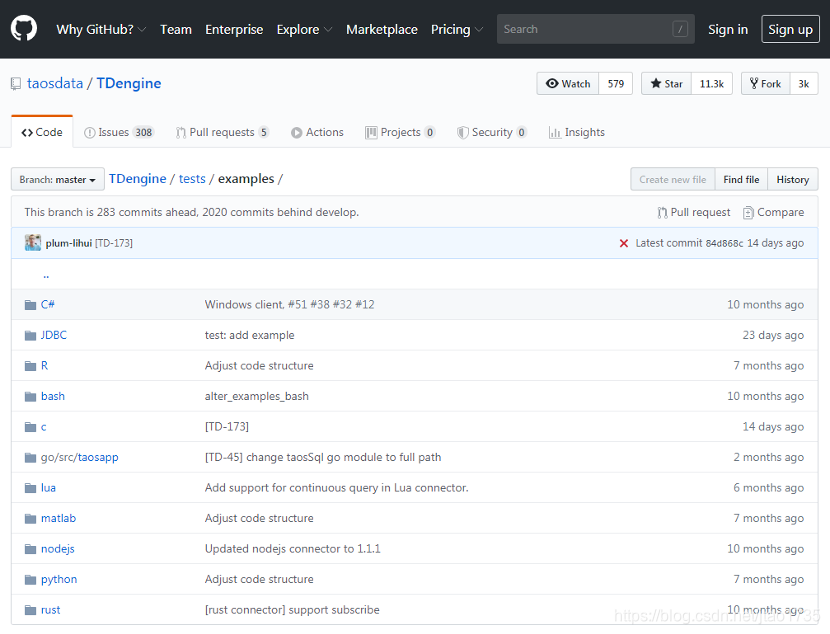The width and height of the screenshot is (830, 634).
Task: Click the TDengine breadcrumb link
Action: (x=138, y=179)
